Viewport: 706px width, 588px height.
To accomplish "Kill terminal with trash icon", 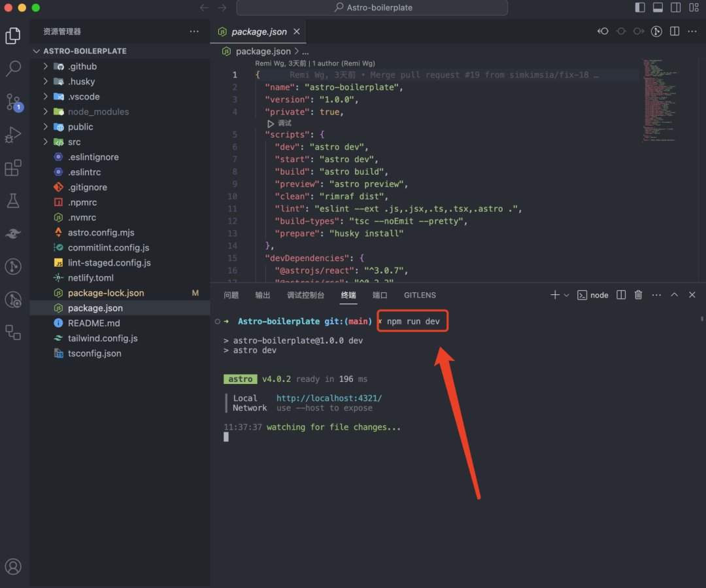I will tap(639, 295).
